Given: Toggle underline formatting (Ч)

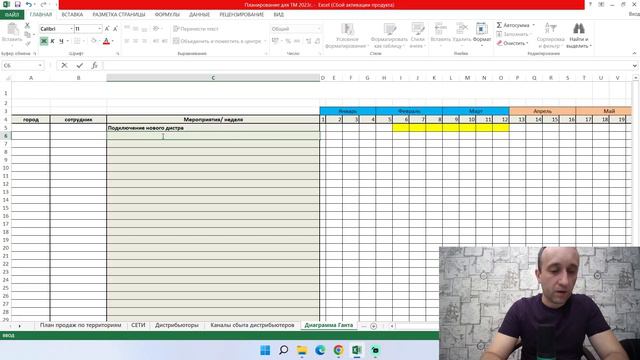Looking at the screenshot, I should (61, 41).
